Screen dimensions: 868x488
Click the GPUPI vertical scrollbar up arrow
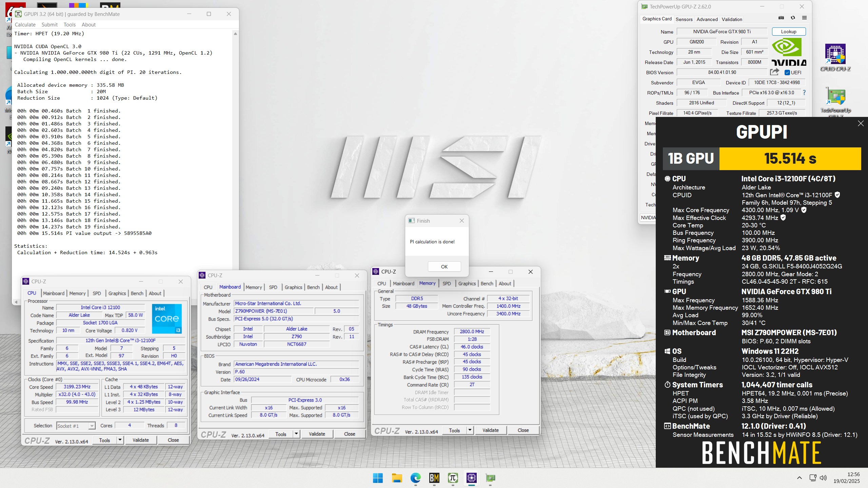[x=235, y=34]
